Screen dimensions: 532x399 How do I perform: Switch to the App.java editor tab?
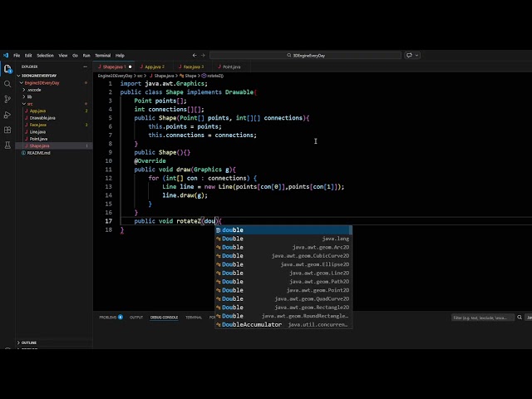[x=153, y=66]
